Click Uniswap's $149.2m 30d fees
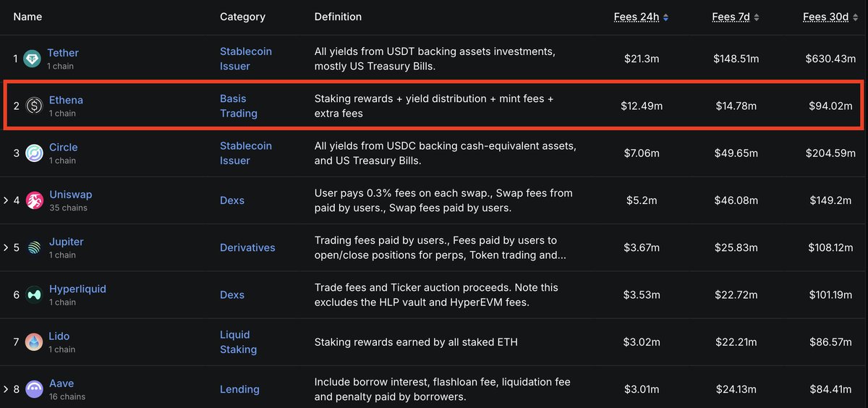Image resolution: width=868 pixels, height=408 pixels. point(830,200)
